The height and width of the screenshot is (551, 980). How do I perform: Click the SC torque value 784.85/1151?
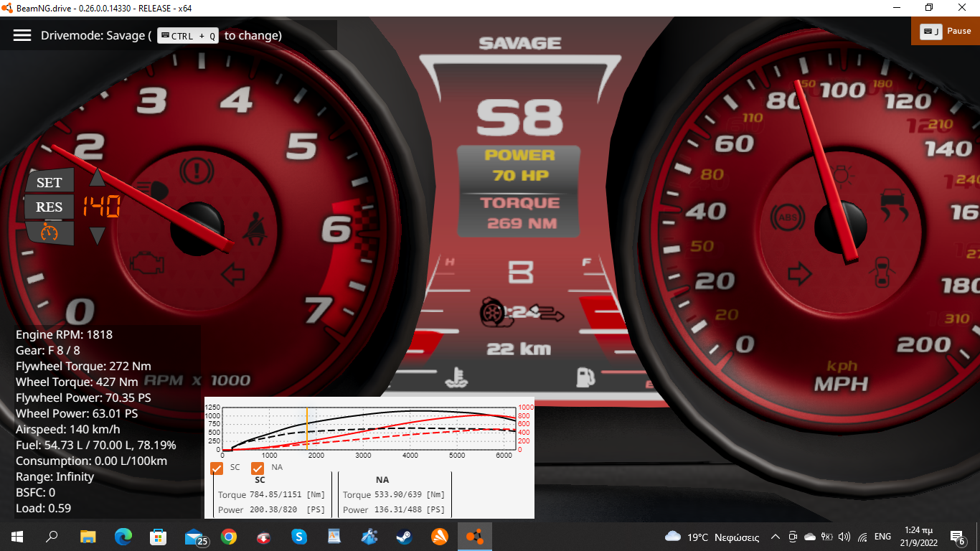(x=275, y=495)
